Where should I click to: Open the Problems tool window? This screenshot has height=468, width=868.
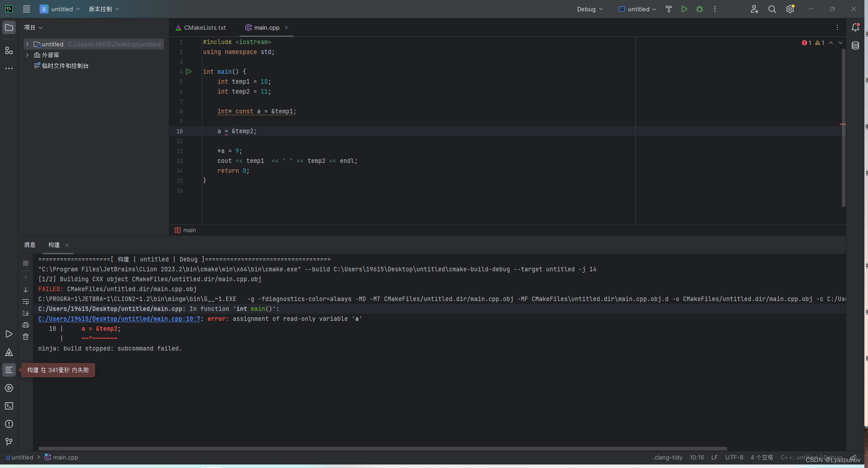9,424
